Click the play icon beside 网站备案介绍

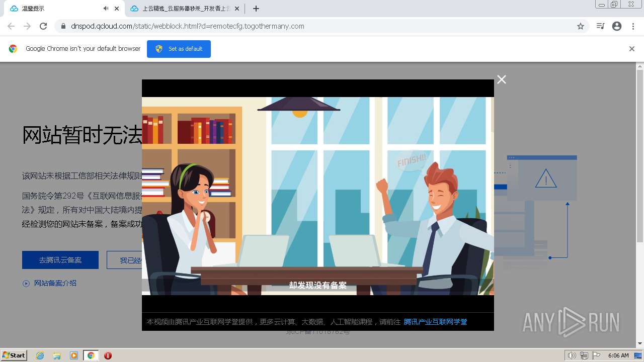26,284
